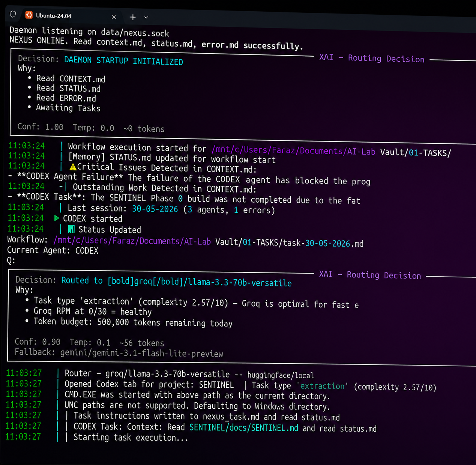The height and width of the screenshot is (465, 476).
Task: Click the second 'XAI – Routing Decision' heading
Action: [370, 275]
